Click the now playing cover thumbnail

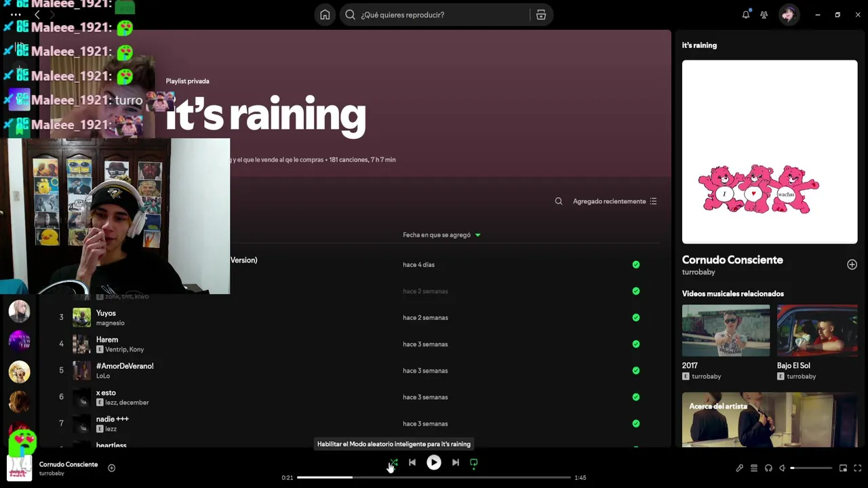point(19,468)
